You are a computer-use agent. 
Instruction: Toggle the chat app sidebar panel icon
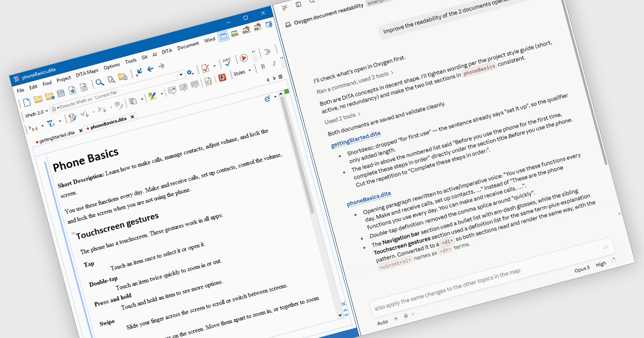coord(298,4)
